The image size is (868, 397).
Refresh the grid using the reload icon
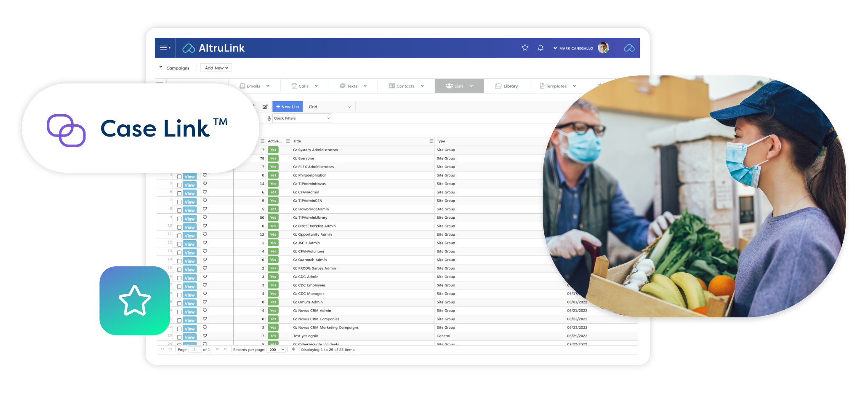click(293, 349)
